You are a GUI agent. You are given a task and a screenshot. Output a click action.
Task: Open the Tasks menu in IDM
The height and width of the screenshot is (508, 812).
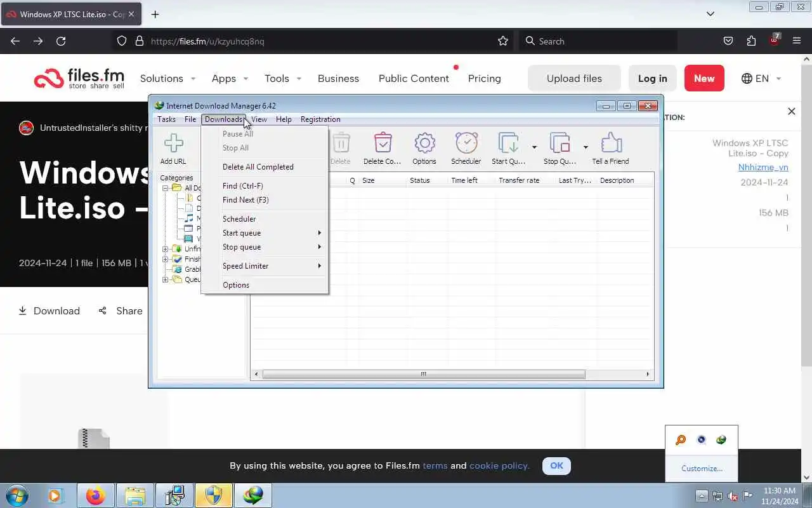166,119
